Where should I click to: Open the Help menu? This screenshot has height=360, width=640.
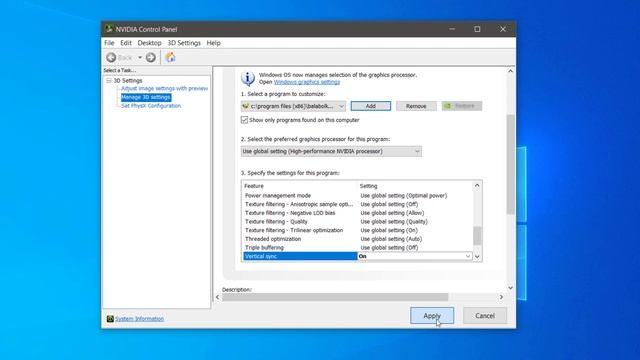213,43
